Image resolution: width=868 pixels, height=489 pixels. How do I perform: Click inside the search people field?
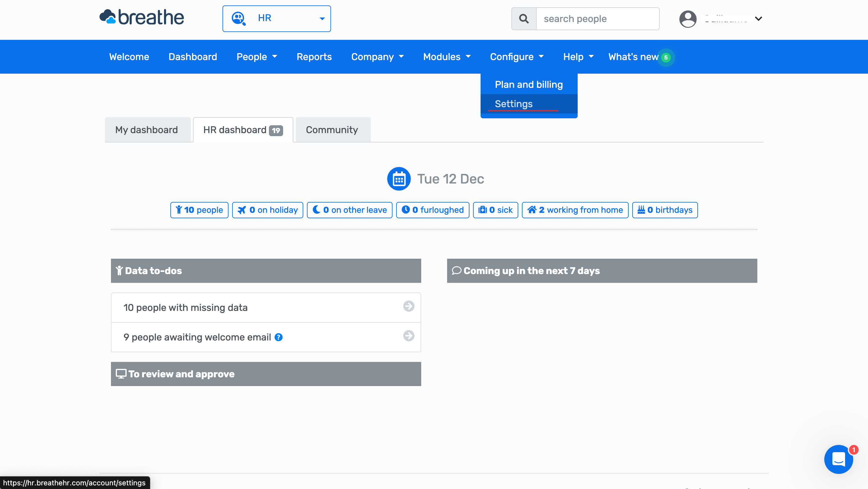(597, 18)
